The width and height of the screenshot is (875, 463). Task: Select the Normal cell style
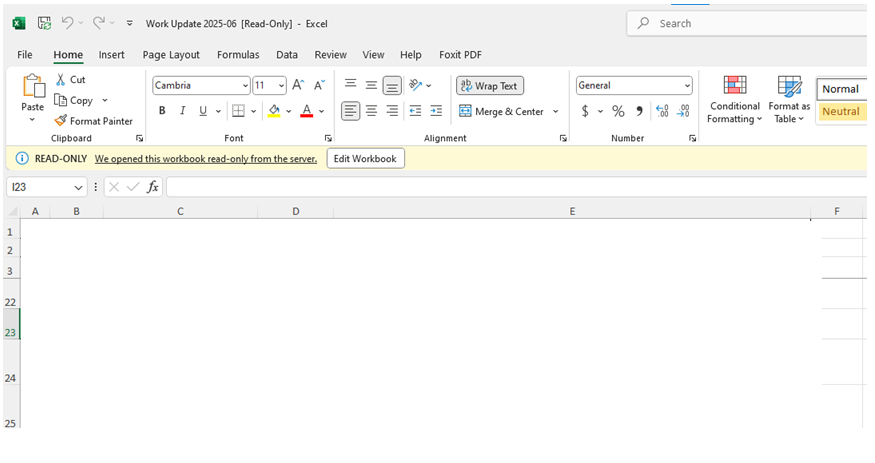click(841, 89)
